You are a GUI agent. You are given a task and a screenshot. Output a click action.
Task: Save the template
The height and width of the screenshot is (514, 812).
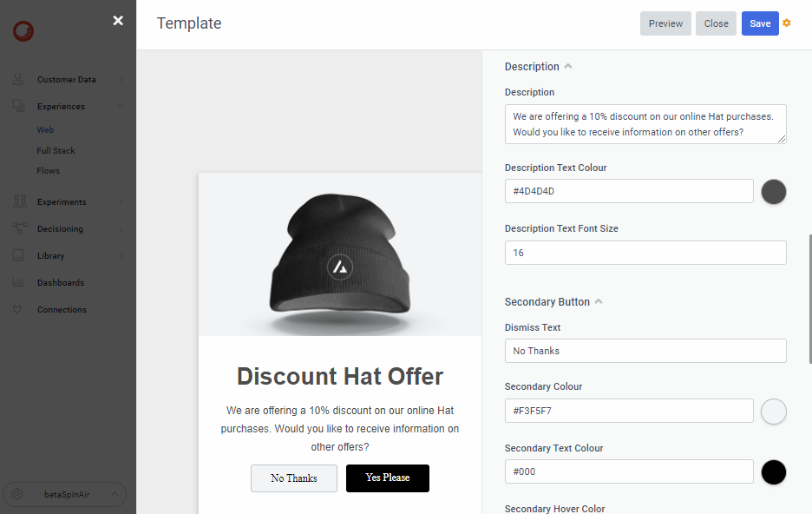pos(760,23)
